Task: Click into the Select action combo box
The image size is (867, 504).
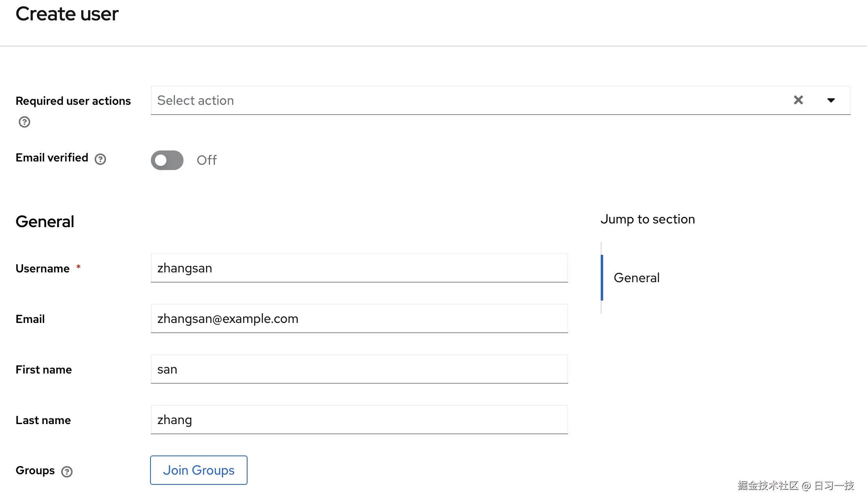Action: point(449,100)
